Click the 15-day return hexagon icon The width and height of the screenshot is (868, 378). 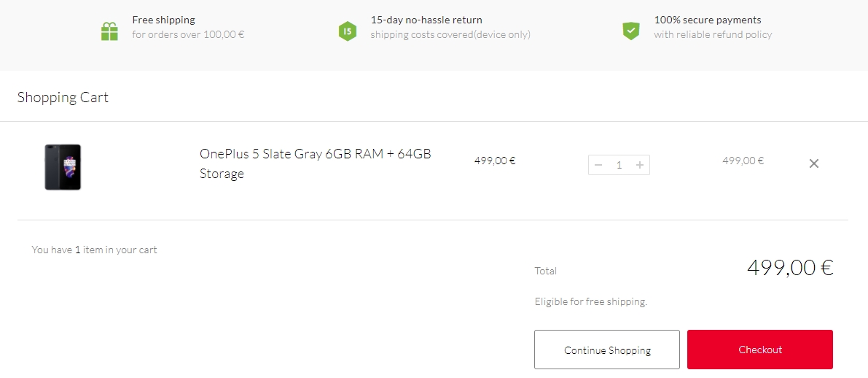(x=348, y=31)
